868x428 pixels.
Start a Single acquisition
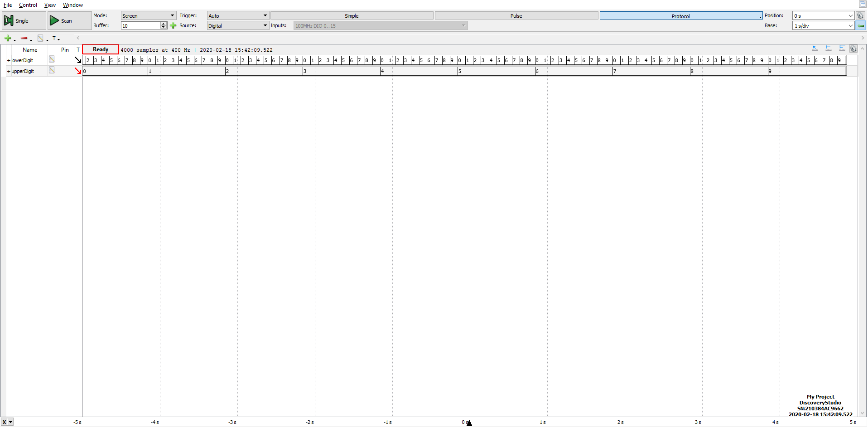tap(24, 21)
